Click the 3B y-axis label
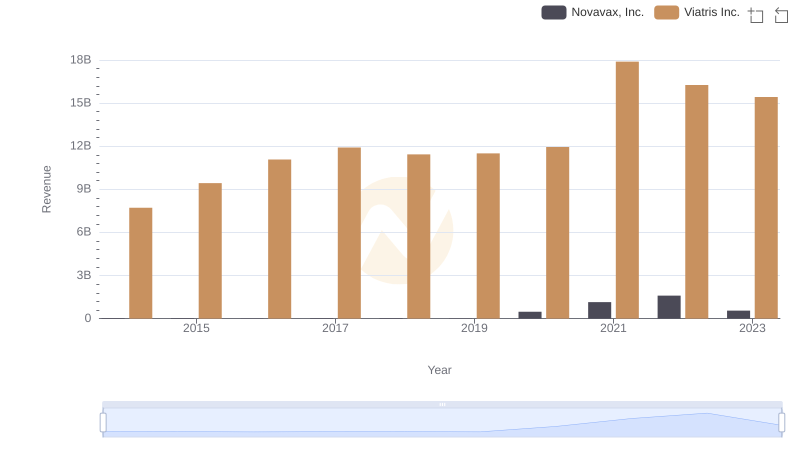This screenshot has width=800, height=461. (x=84, y=275)
